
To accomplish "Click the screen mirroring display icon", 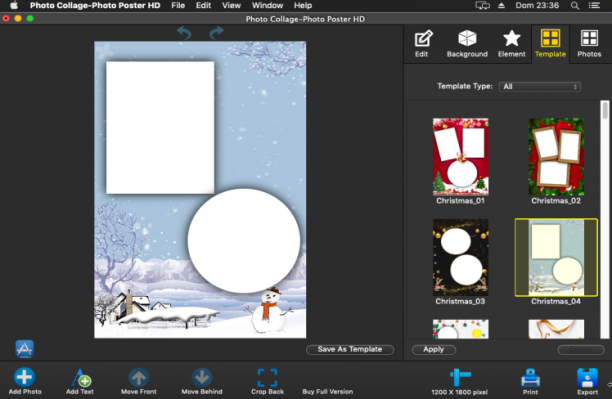I will (482, 5).
